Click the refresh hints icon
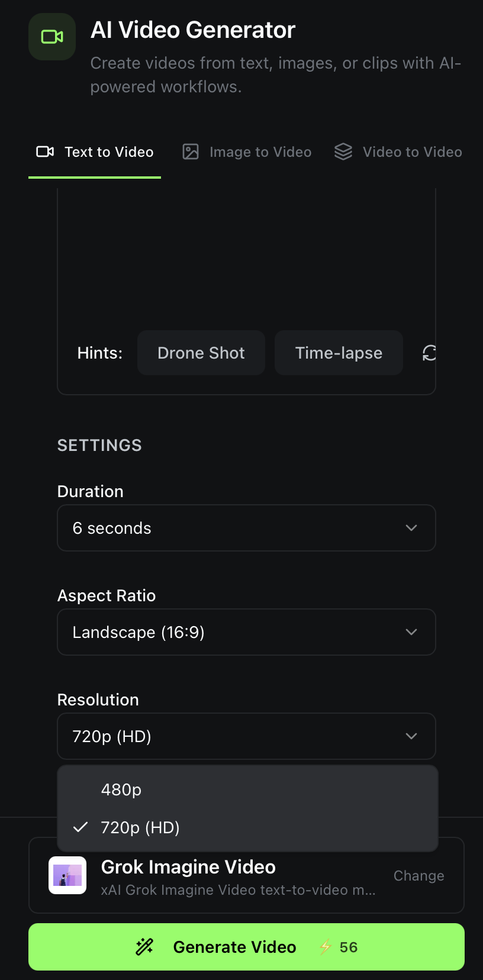 429,353
